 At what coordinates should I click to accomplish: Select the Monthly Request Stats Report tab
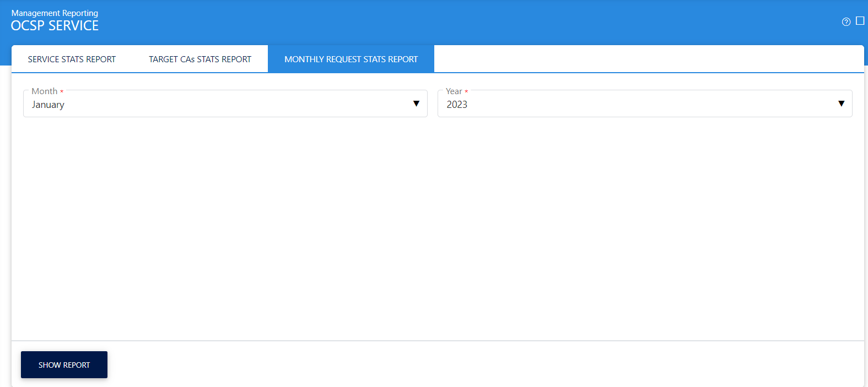(x=351, y=59)
